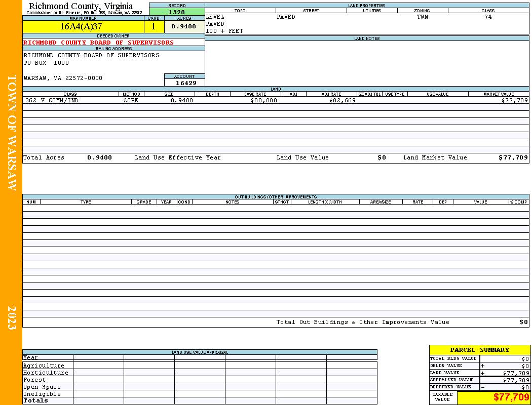Click the TOWN OF WARSAW sidebar text
The height and width of the screenshot is (405, 532).
[12, 133]
